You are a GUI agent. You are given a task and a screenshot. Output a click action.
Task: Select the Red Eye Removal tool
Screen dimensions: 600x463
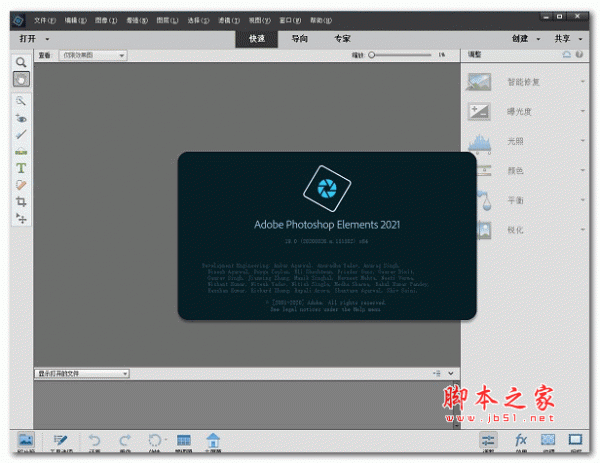[21, 118]
